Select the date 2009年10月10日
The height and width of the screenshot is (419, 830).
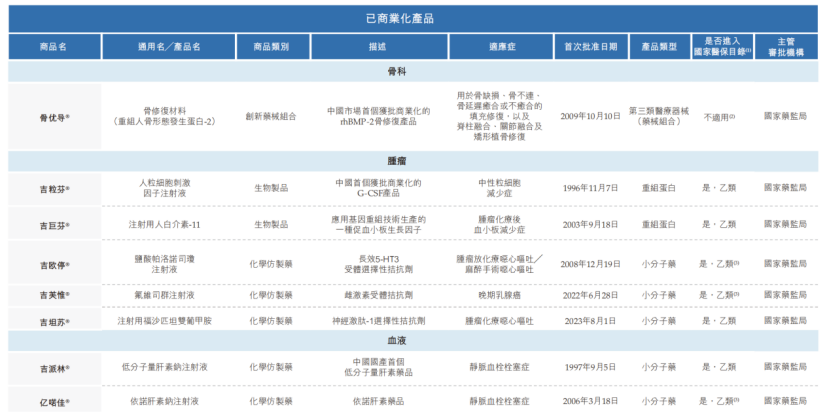click(x=590, y=116)
